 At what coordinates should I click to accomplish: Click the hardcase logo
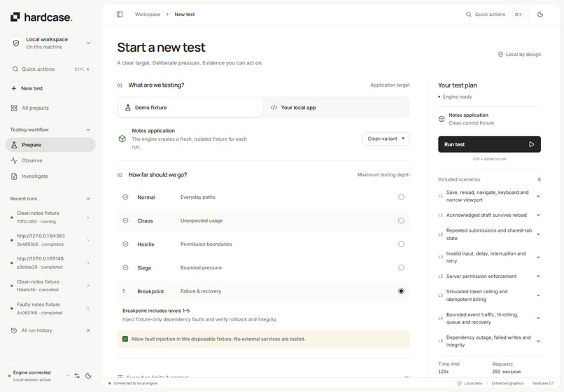tap(41, 17)
